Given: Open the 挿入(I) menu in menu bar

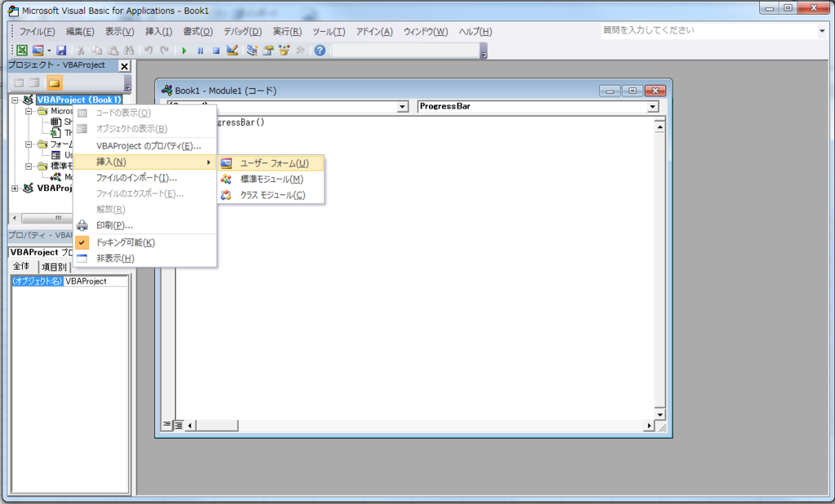Looking at the screenshot, I should [x=159, y=32].
